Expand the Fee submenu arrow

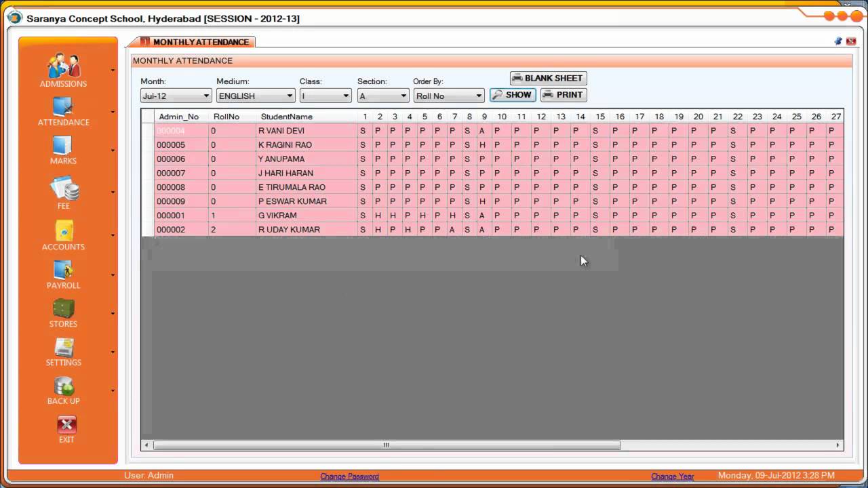coord(113,192)
